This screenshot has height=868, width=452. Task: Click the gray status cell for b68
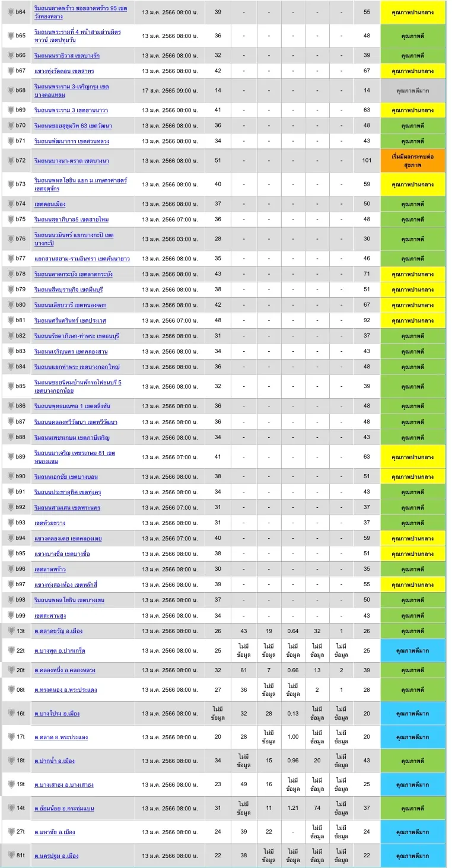coord(413,91)
